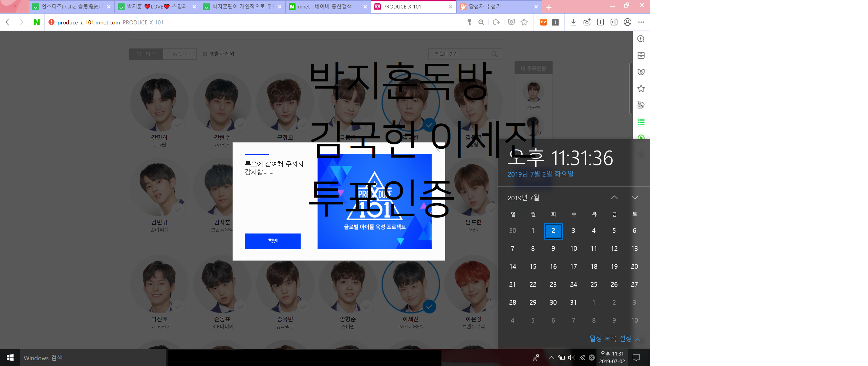The image size is (868, 366).
Task: Expand the 일정 목록 설정 agenda link
Action: (614, 339)
